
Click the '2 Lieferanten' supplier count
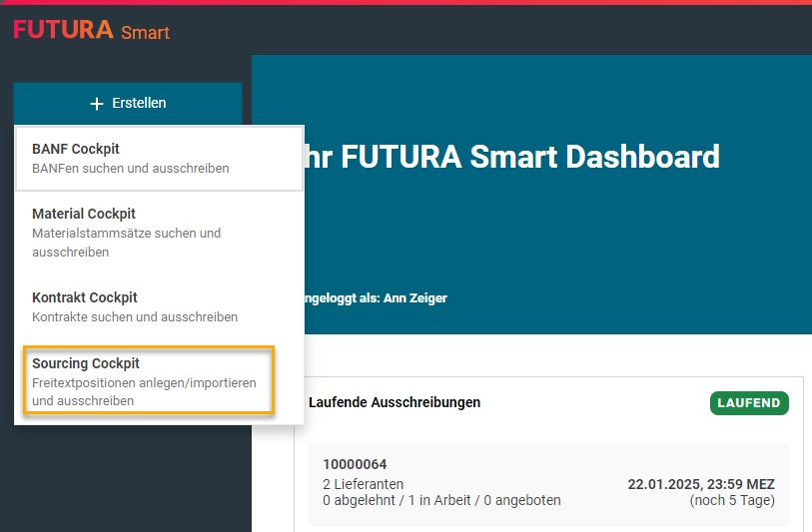363,484
